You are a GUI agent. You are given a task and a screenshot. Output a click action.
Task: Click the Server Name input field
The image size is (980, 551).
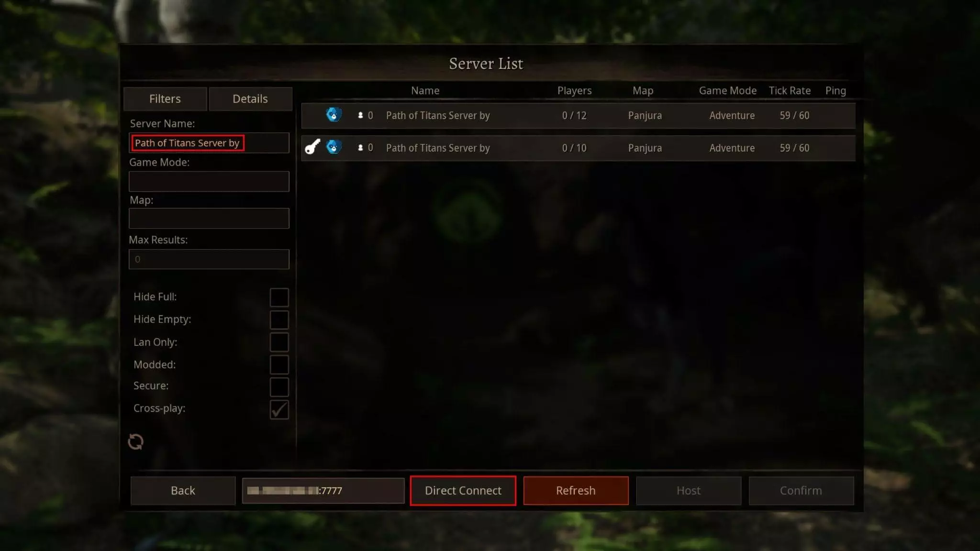point(209,143)
